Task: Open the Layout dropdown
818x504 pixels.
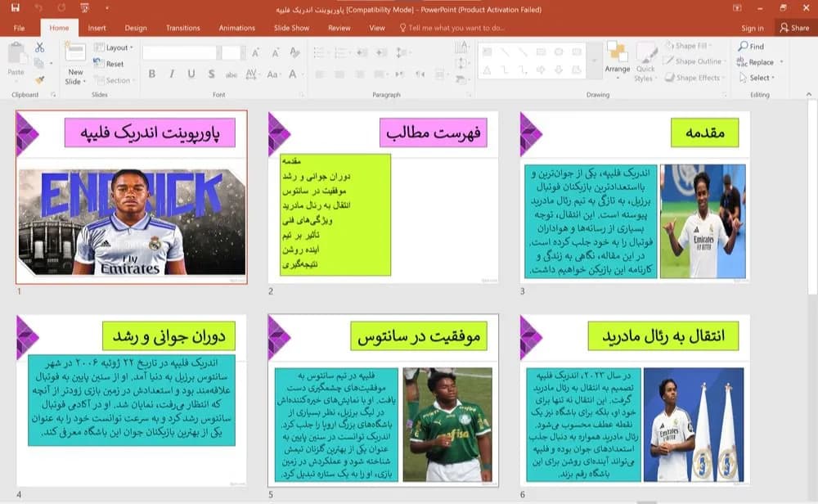Action: [x=113, y=47]
